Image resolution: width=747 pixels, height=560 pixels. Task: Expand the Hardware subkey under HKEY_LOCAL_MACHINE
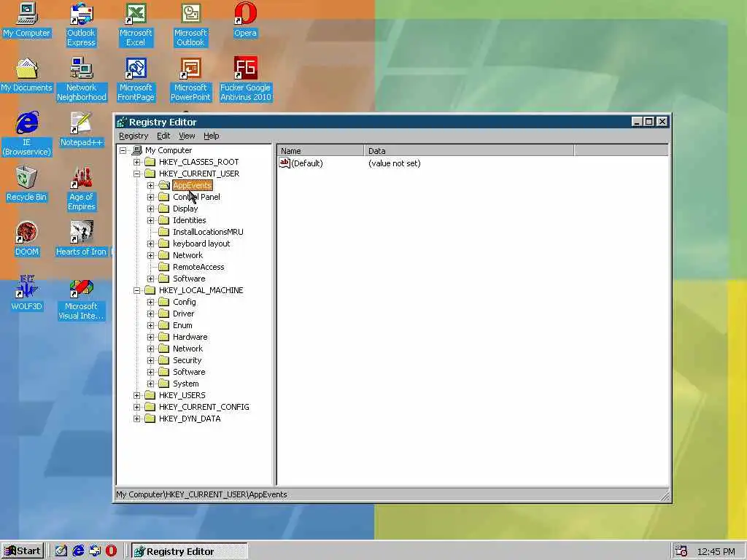click(150, 337)
